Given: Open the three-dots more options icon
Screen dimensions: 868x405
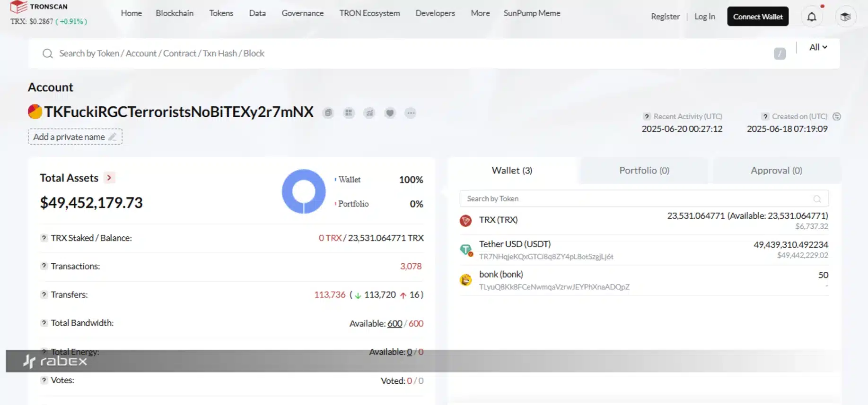Looking at the screenshot, I should coord(411,113).
